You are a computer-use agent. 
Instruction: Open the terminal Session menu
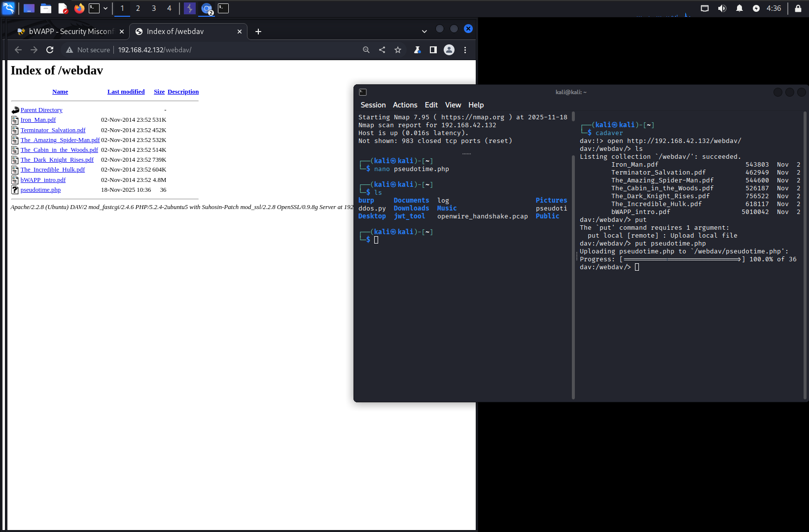click(373, 105)
